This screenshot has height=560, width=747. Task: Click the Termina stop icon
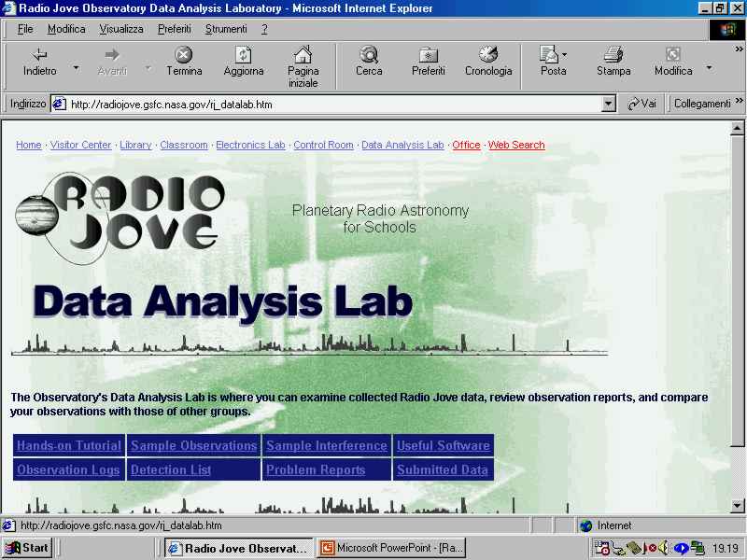pyautogui.click(x=184, y=55)
